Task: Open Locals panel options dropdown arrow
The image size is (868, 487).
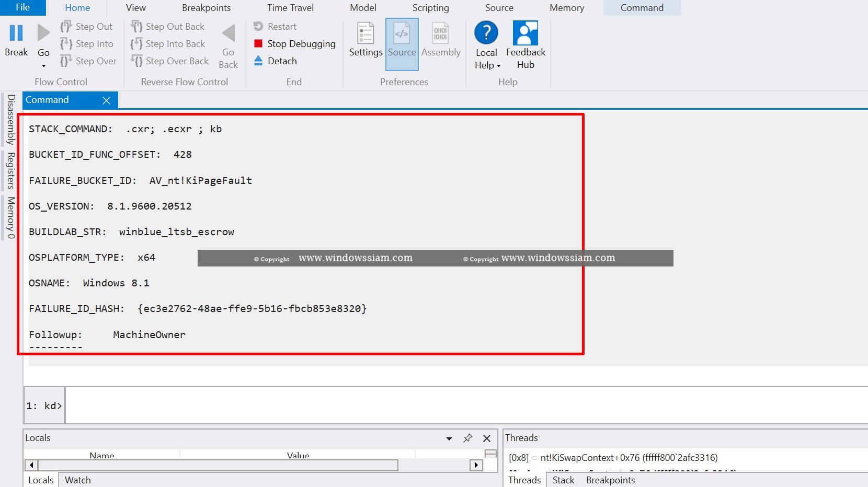Action: click(x=449, y=439)
